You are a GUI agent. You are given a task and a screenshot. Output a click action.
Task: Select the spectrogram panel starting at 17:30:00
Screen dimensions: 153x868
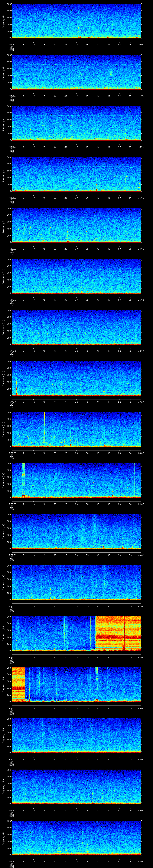point(77,72)
